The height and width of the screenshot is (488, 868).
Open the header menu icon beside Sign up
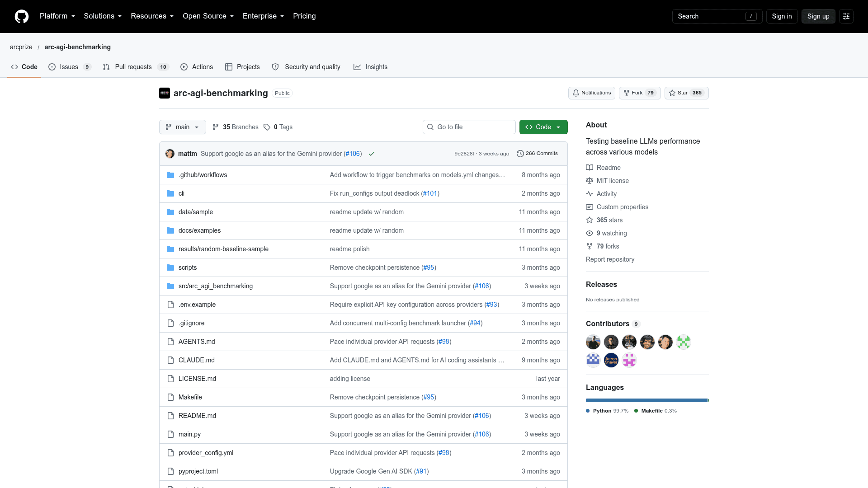(x=846, y=16)
